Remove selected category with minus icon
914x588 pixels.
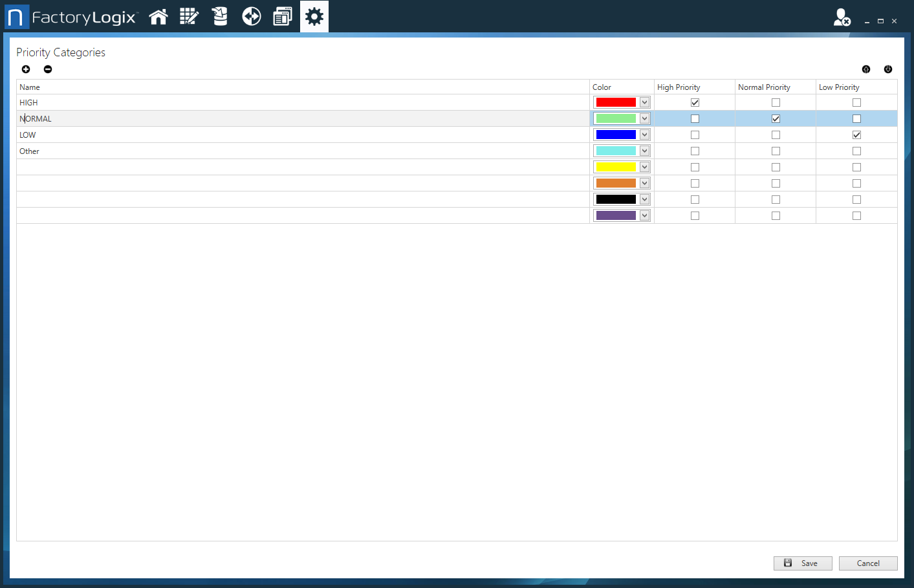(x=48, y=69)
